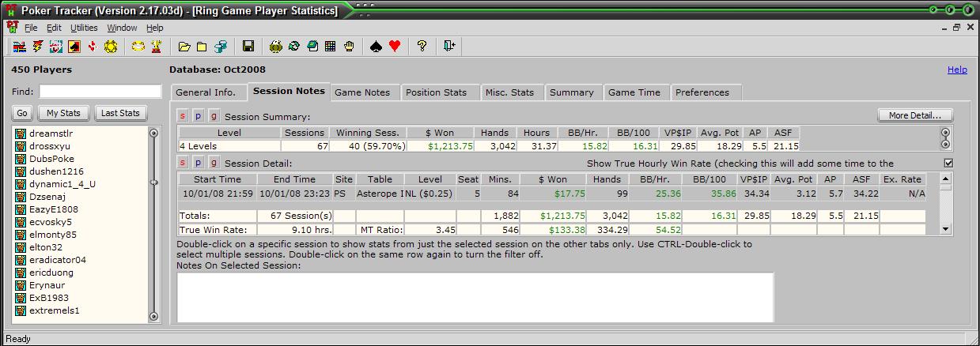
Task: Open the Help link at top right
Action: pos(957,70)
